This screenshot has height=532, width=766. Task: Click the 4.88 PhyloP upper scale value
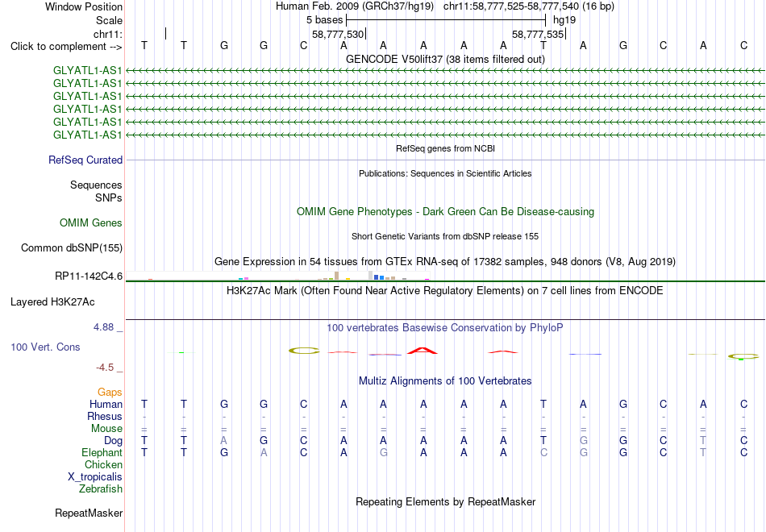pos(103,327)
